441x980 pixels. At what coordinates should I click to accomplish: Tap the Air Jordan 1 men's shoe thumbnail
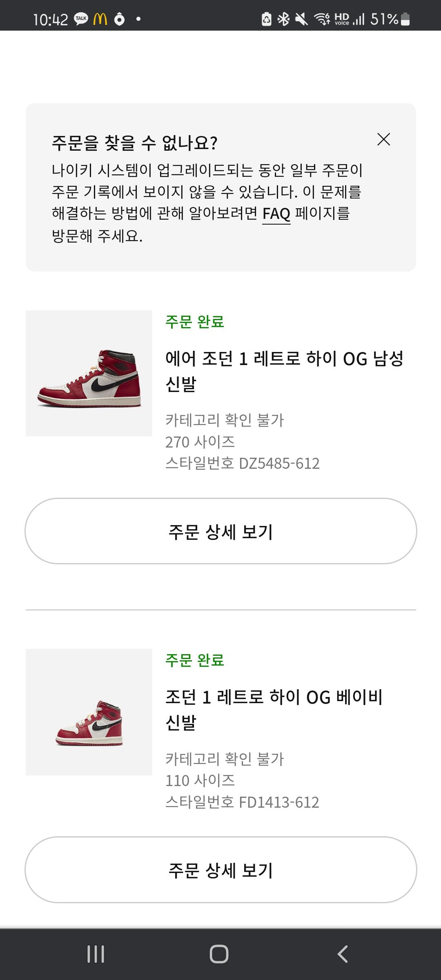pyautogui.click(x=89, y=373)
